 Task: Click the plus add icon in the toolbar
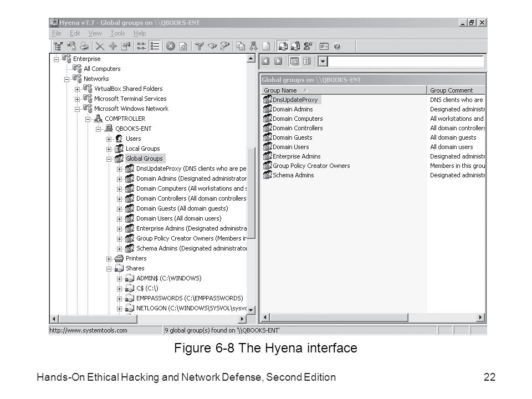[x=113, y=46]
